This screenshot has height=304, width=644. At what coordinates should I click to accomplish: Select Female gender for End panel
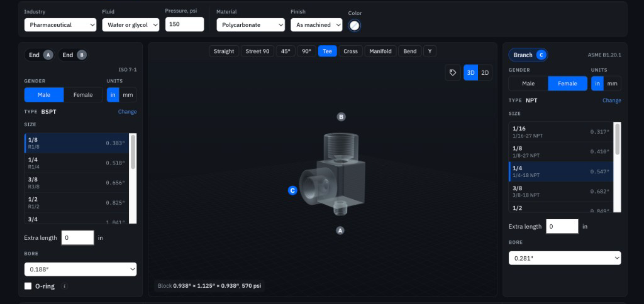[x=83, y=95]
